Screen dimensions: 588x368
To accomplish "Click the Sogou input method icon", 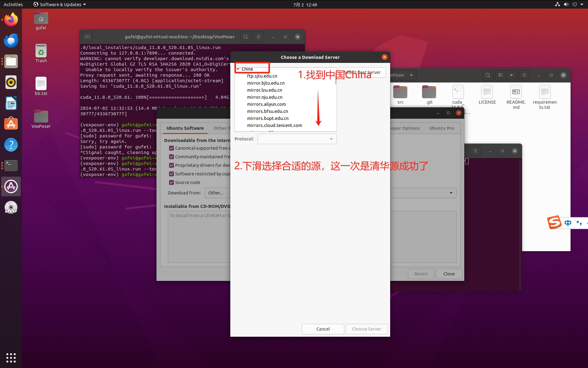I will [x=554, y=222].
